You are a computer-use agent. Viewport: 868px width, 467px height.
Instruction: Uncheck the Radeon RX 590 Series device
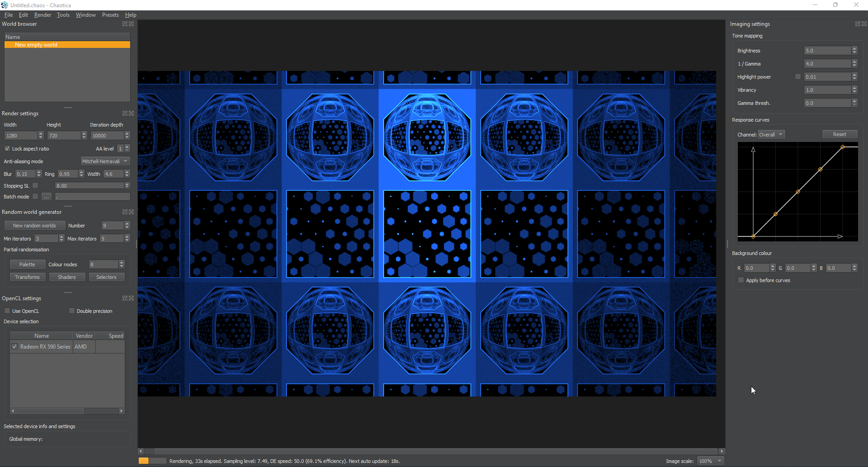(14, 347)
